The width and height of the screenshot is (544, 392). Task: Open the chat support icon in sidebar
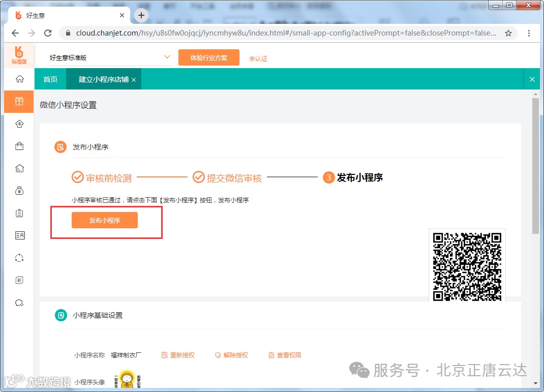click(19, 303)
